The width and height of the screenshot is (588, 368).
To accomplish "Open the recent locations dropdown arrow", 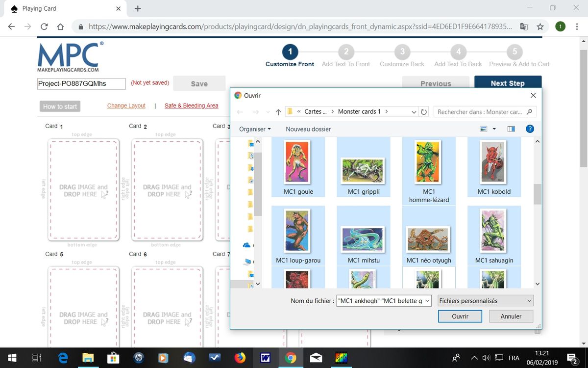I will pos(267,112).
